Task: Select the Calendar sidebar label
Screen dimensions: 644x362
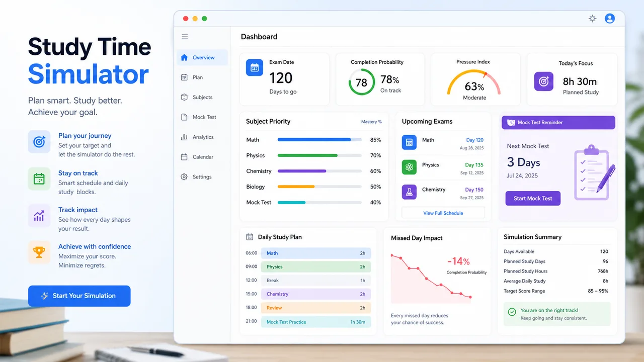Action: point(203,157)
